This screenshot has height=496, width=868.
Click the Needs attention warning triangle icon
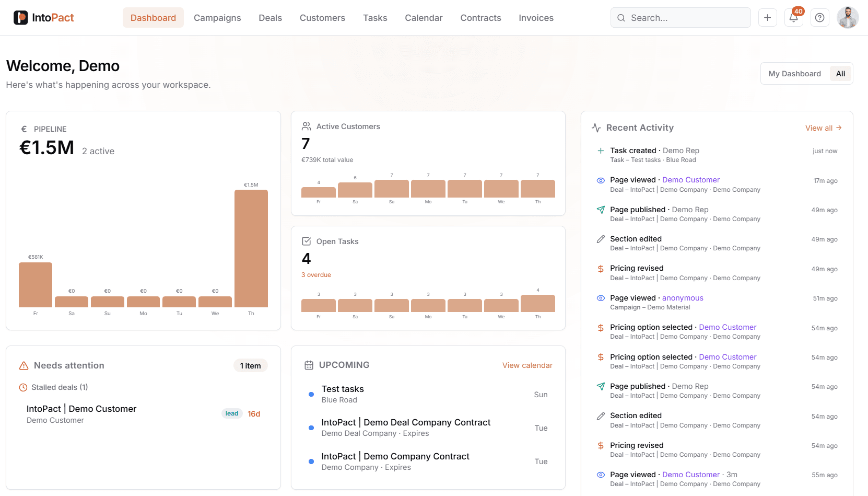24,366
